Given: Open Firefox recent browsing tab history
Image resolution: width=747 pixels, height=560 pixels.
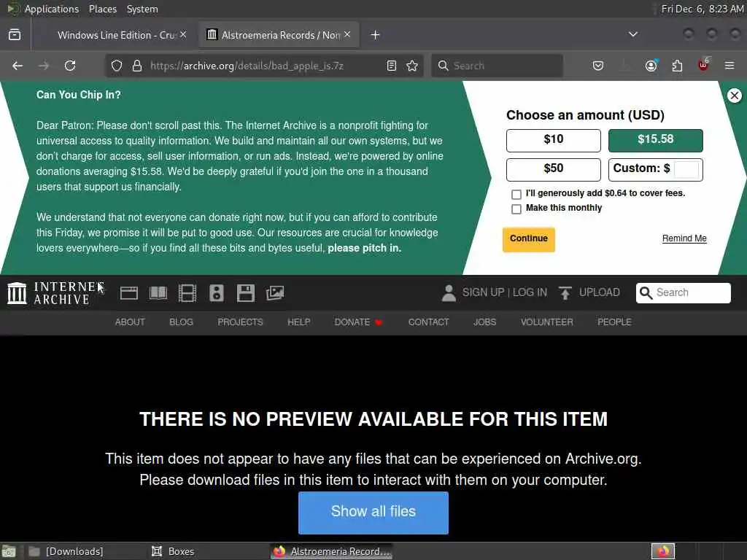Looking at the screenshot, I should [x=15, y=35].
